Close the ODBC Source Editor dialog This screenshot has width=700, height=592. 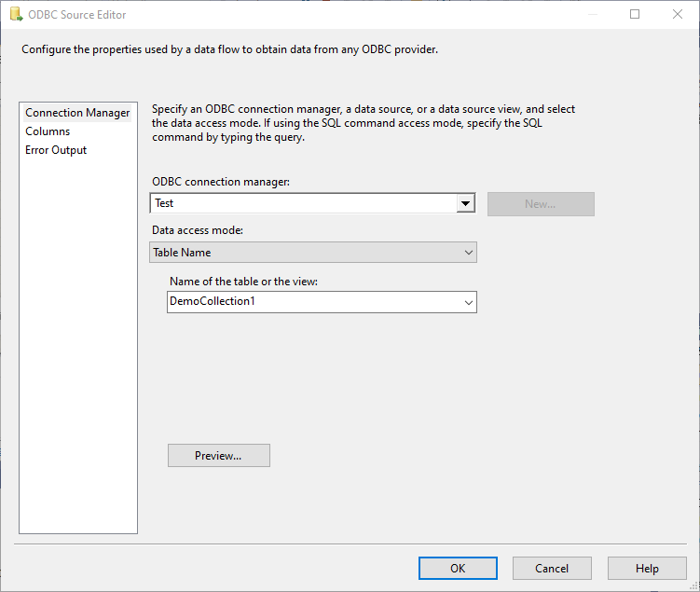coord(678,15)
